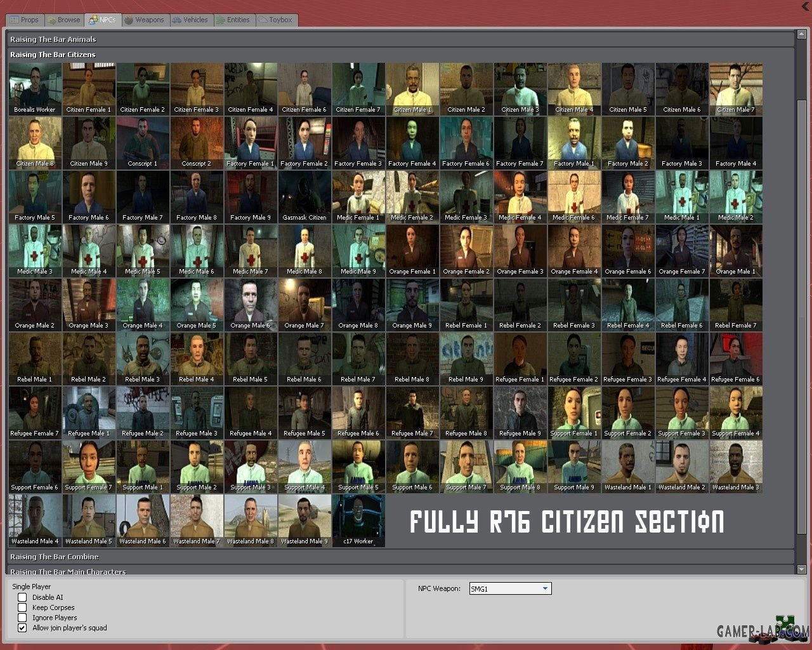Select the Citizen Female 1 spawn icon
Image resolution: width=812 pixels, height=650 pixels.
[x=89, y=89]
